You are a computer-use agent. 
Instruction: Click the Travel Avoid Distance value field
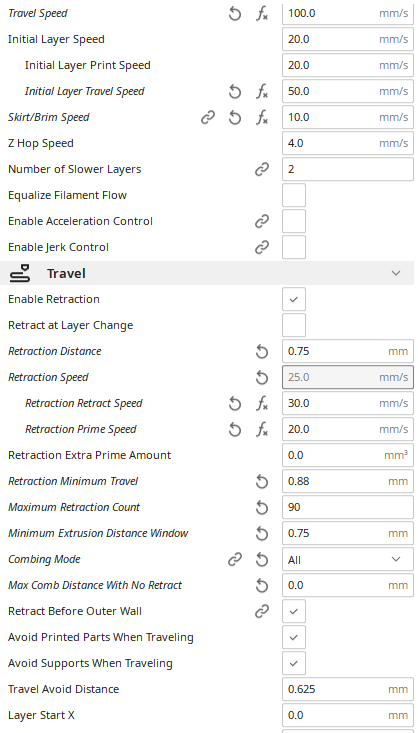point(348,690)
